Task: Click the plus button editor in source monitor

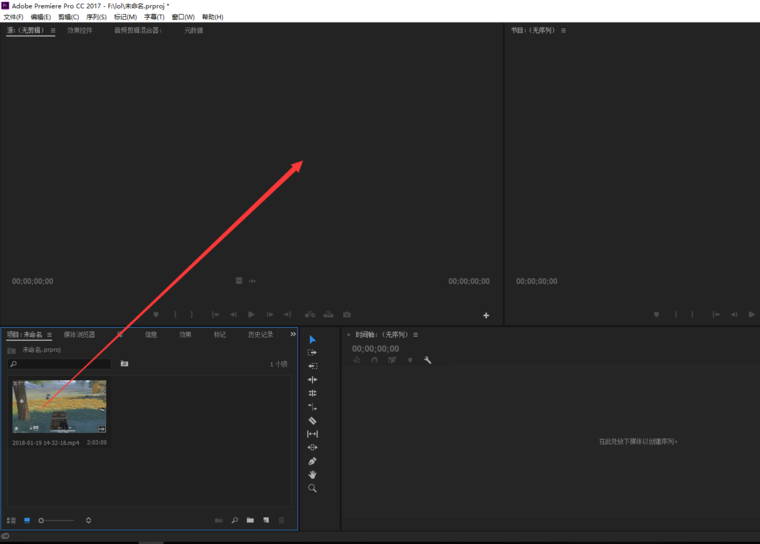Action: click(x=486, y=315)
